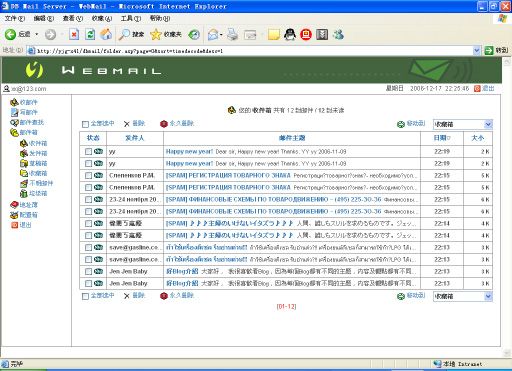Open the Favorites star toolbar button

(165, 34)
